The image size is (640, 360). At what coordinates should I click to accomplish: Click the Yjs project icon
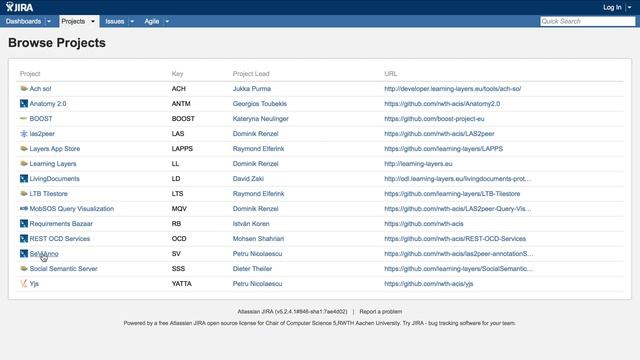tap(24, 284)
